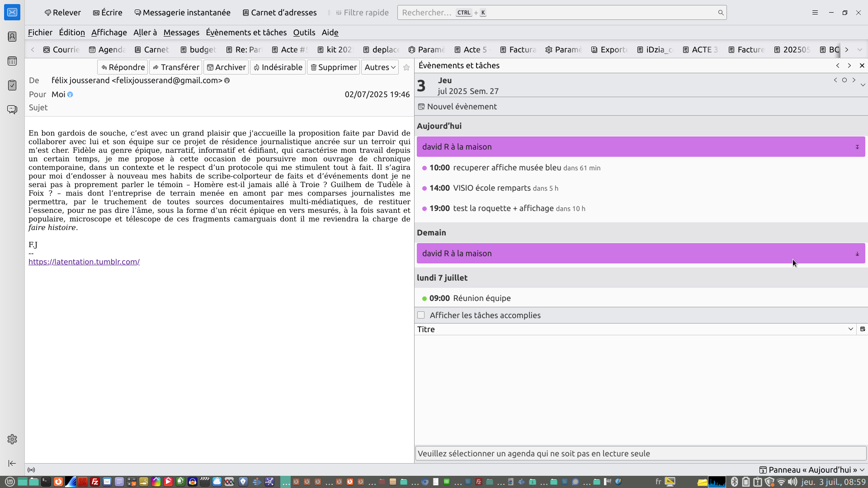This screenshot has height=488, width=868.
Task: Toggle Filtre rapide filter bar
Action: [362, 13]
